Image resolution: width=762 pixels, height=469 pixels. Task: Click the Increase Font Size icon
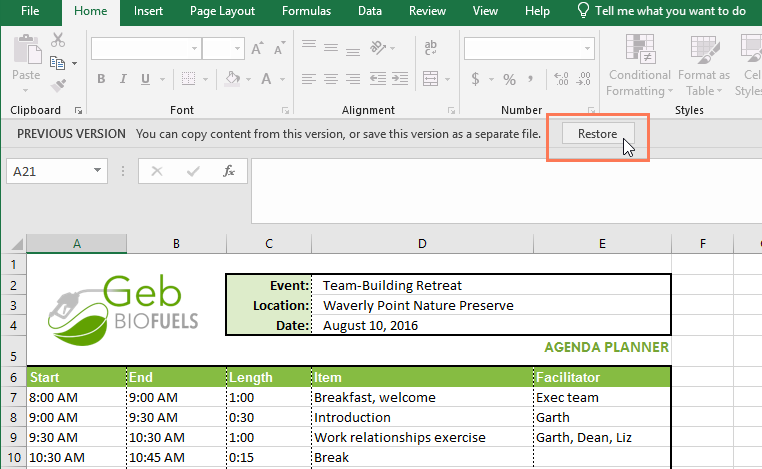(257, 48)
